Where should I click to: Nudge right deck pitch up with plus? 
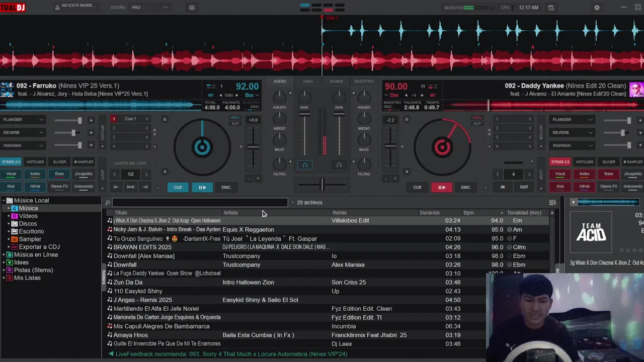click(x=395, y=178)
